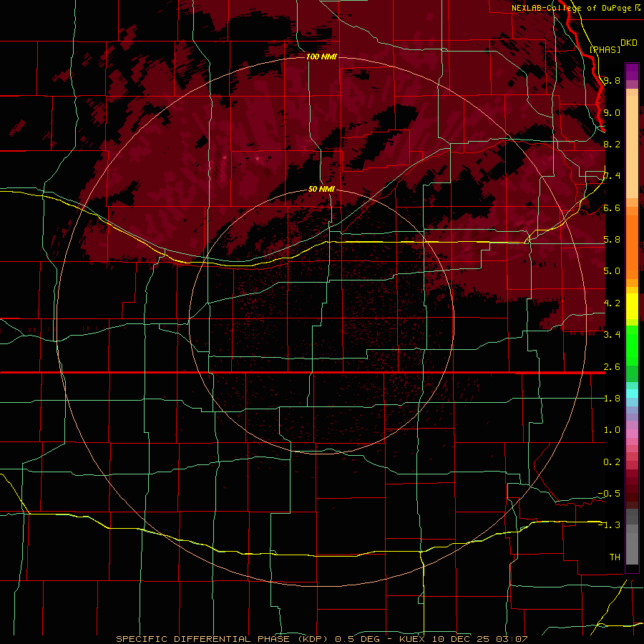Click the 0.5 DEG elevation text
644x644 pixels.
[x=356, y=639]
